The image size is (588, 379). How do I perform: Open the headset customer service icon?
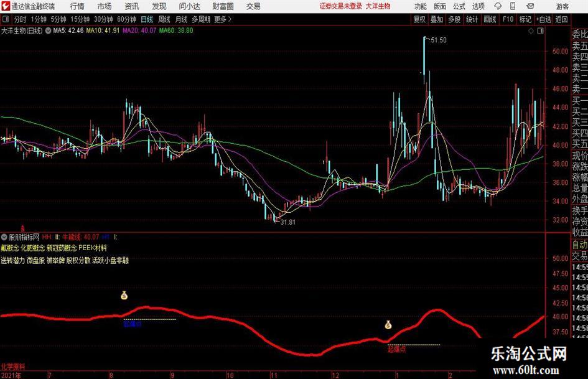pyautogui.click(x=498, y=6)
